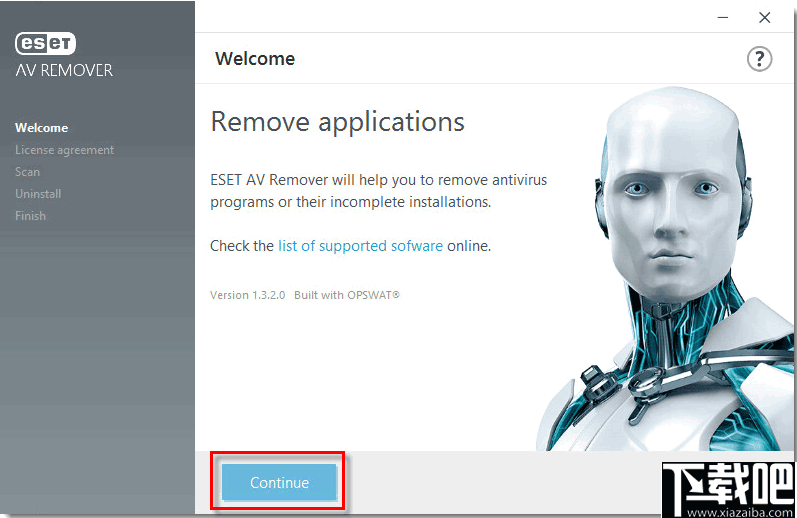Click the Built with OPSWAT text
Screen dimensions: 797x518
pos(347,295)
